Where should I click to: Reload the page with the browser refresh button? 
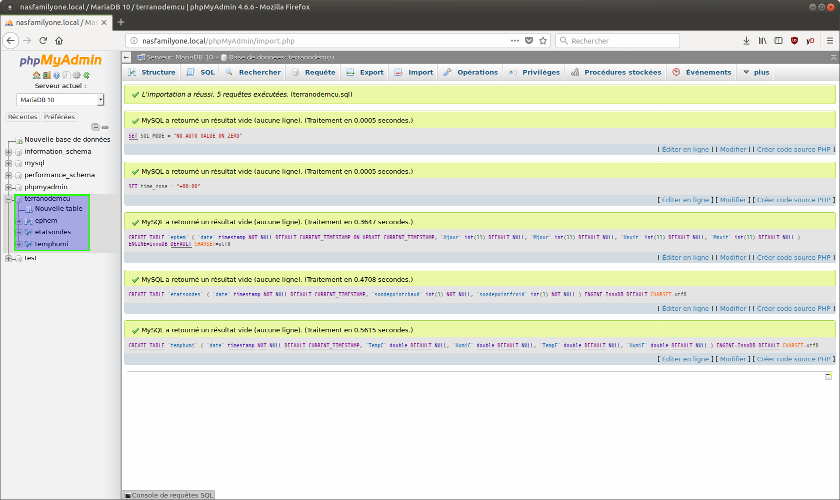43,41
